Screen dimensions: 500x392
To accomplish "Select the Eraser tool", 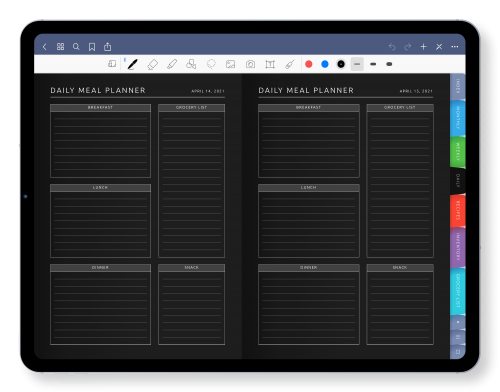I will tap(152, 64).
